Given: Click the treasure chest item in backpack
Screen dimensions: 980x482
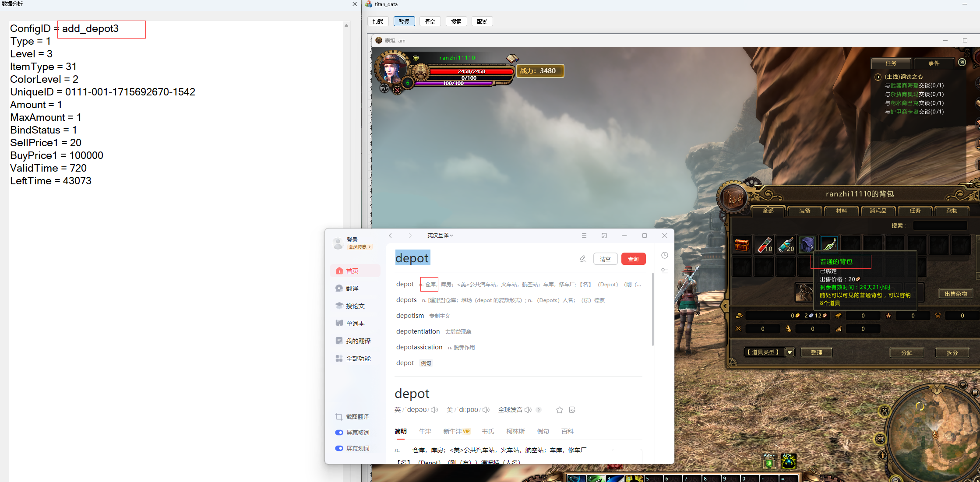Looking at the screenshot, I should click(x=742, y=245).
